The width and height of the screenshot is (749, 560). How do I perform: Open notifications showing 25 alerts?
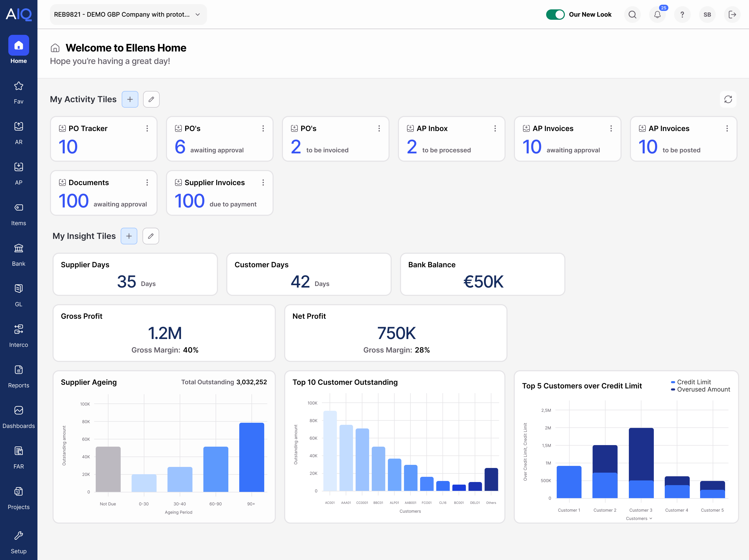(657, 15)
